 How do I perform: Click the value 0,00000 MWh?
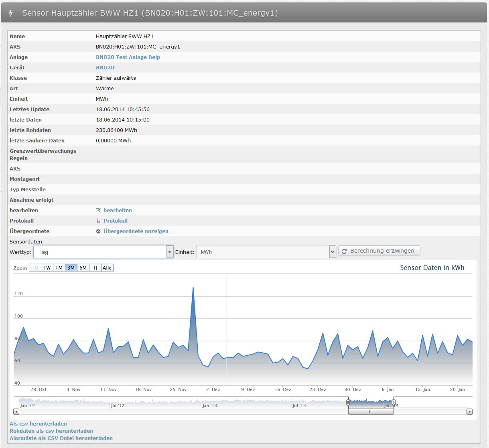pos(113,140)
